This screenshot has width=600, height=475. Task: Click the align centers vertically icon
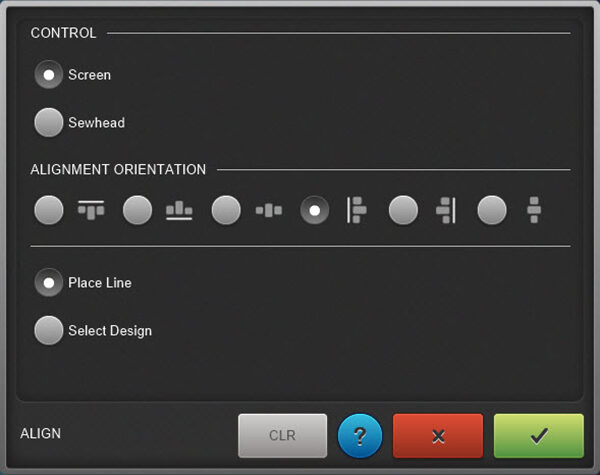point(534,210)
